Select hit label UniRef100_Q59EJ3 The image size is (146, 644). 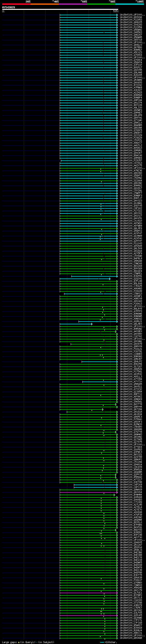131,550
